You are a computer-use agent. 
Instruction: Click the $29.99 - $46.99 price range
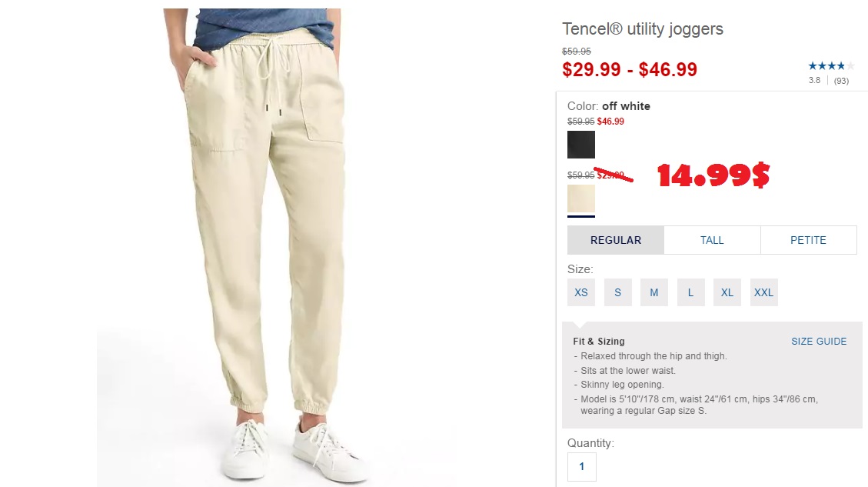[x=630, y=70]
